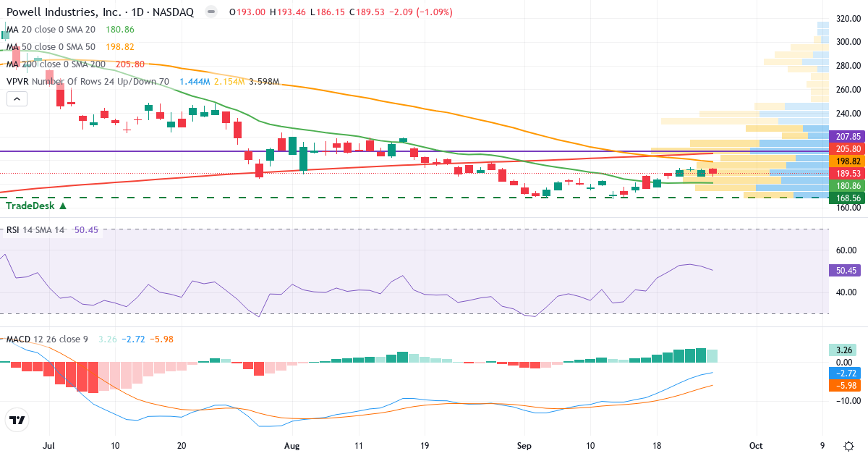Click the RSI 60.00 scale label
This screenshot has height=456, width=868.
click(x=846, y=250)
